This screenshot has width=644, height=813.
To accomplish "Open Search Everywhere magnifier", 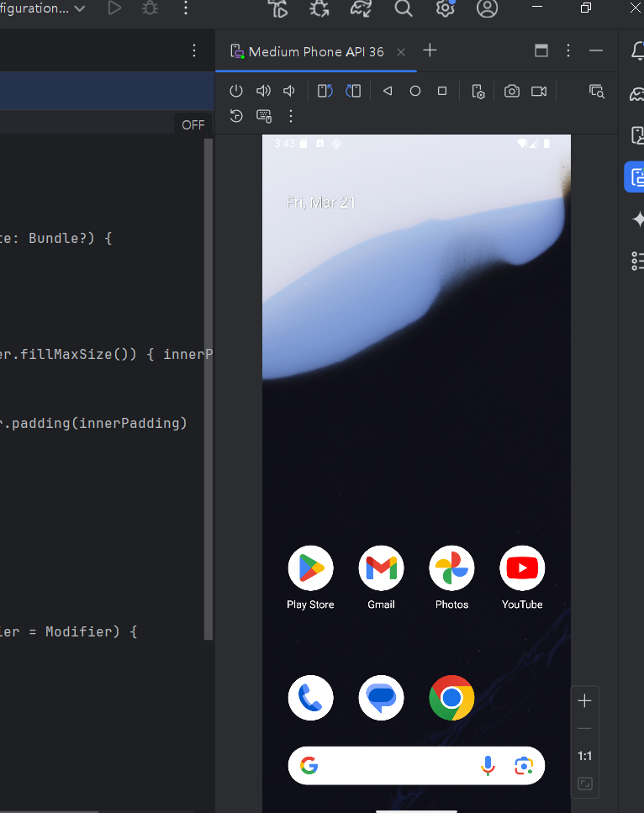I will click(404, 8).
